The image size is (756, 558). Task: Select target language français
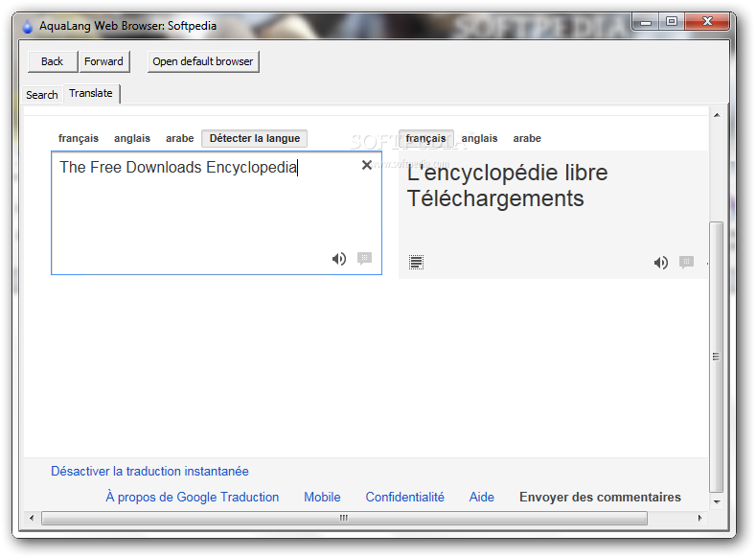tap(426, 138)
